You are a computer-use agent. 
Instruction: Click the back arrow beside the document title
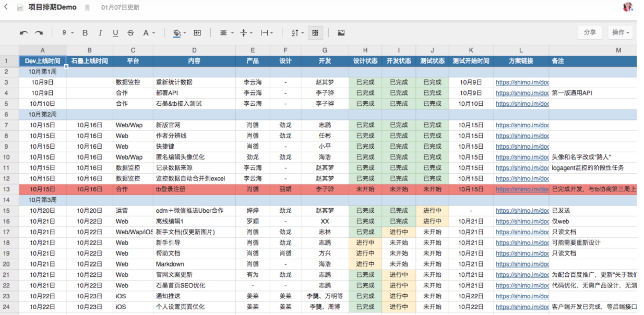[x=6, y=7]
